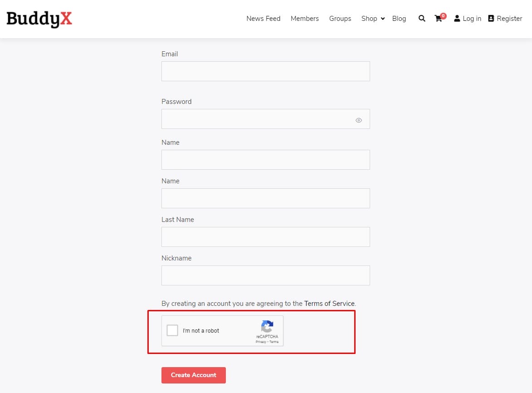Viewport: 532px width, 393px height.
Task: Click the BuddyX logo
Action: click(x=39, y=19)
